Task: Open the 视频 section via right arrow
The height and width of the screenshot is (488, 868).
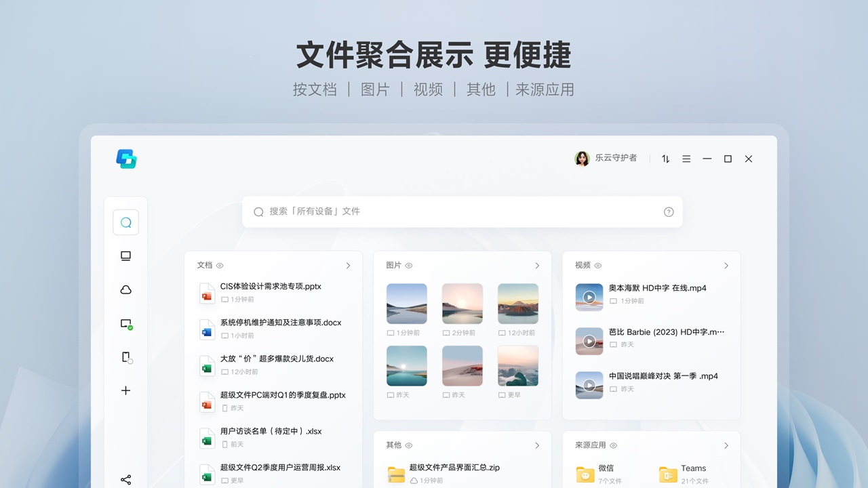Action: (726, 265)
